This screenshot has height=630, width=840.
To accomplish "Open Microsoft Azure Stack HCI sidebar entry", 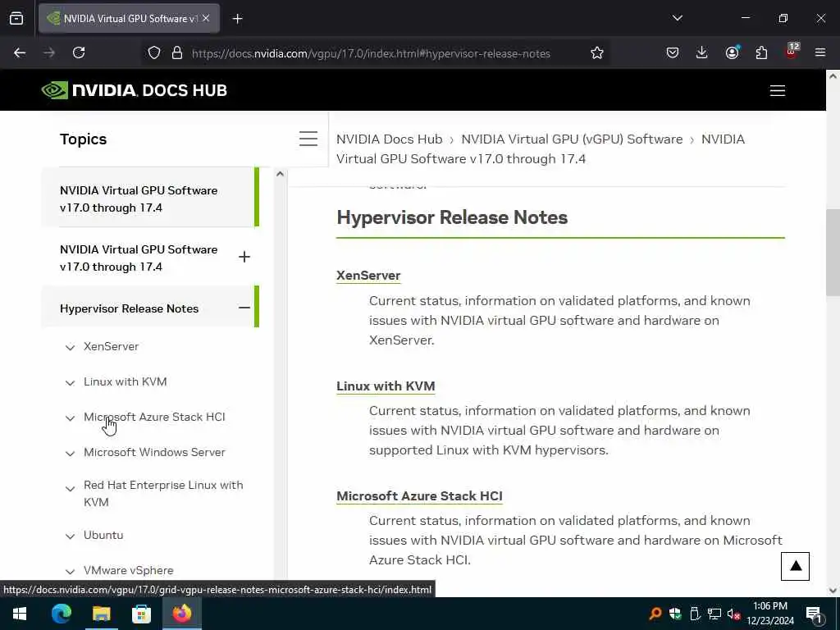I will click(154, 417).
